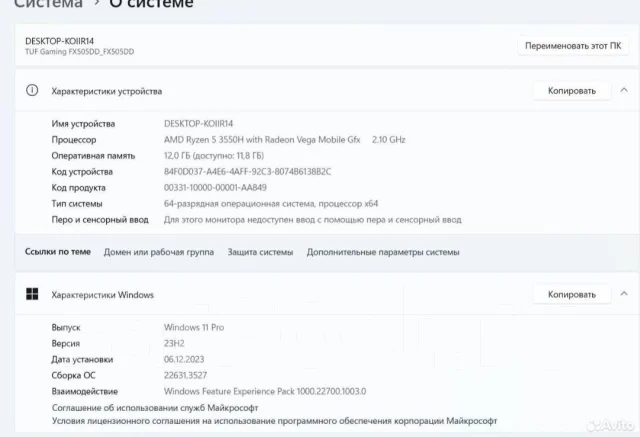Click Взаимодействие label

(x=84, y=391)
